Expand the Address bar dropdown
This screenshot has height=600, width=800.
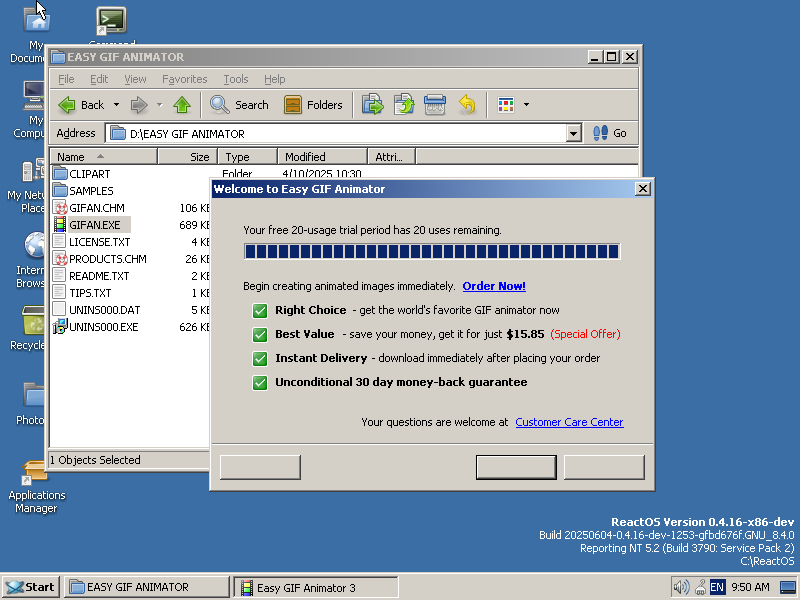tap(573, 134)
